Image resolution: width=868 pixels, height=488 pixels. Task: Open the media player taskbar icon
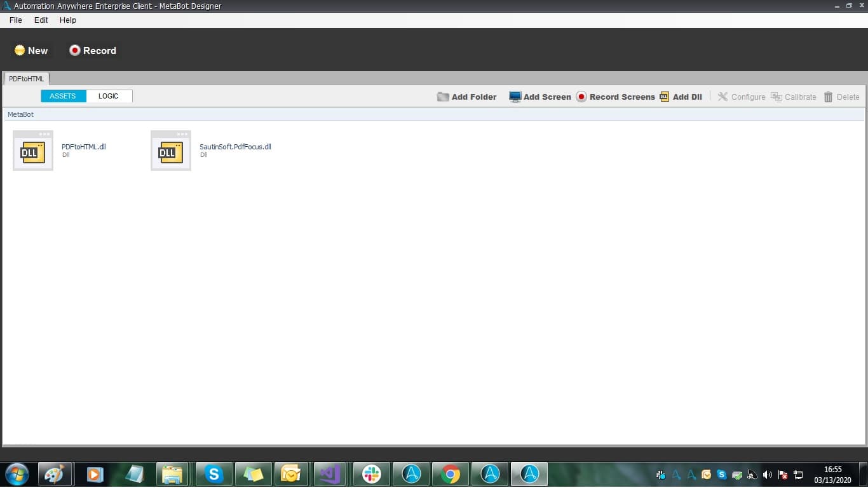pos(95,474)
